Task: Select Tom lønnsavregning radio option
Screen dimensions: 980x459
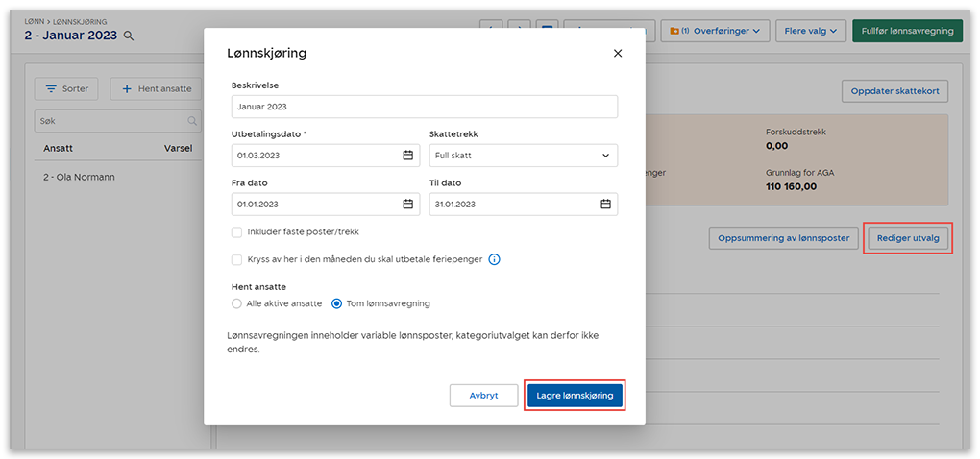Action: pos(337,303)
